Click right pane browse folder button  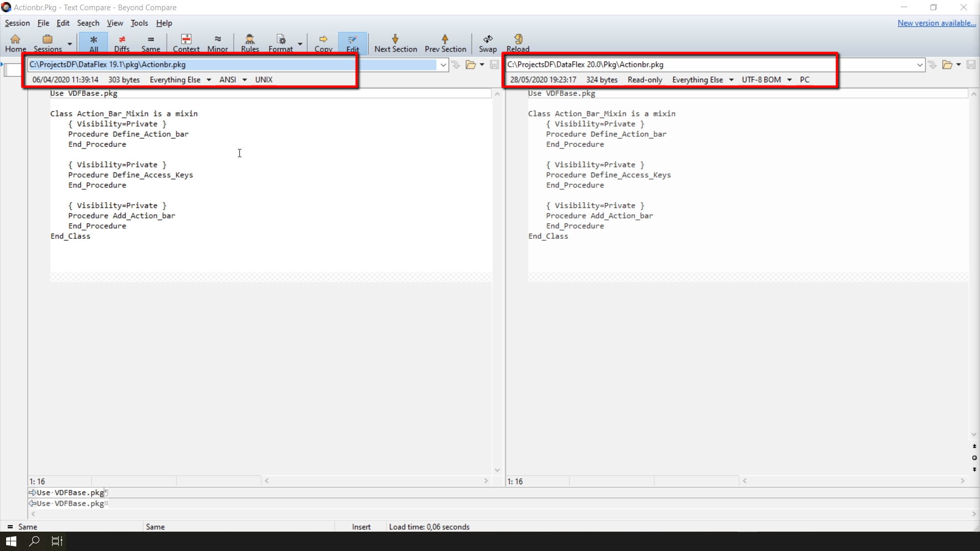(x=947, y=65)
